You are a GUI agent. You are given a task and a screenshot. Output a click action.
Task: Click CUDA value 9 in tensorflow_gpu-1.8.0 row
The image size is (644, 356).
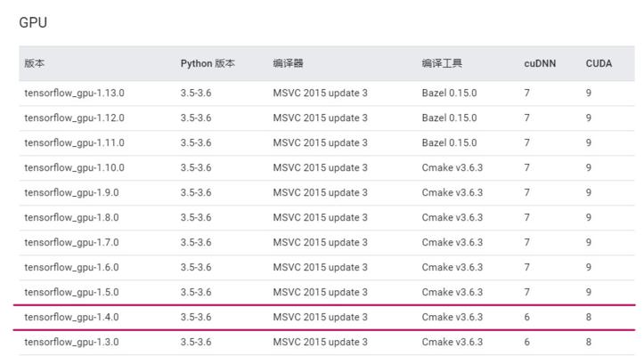(x=589, y=217)
